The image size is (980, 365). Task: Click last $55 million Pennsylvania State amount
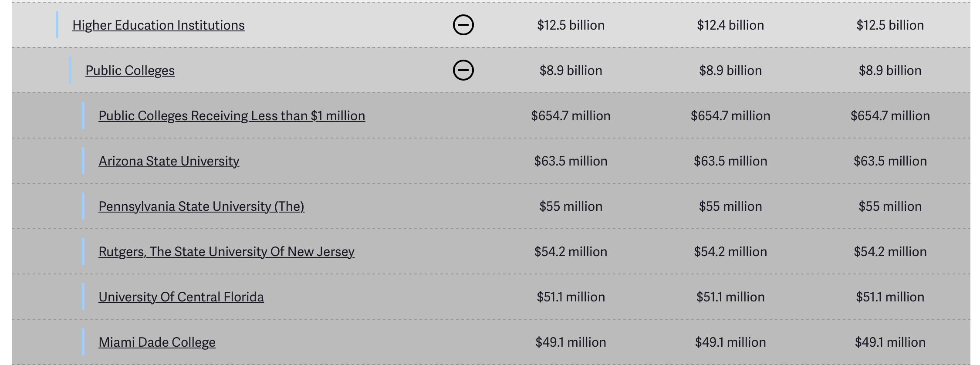(x=890, y=206)
